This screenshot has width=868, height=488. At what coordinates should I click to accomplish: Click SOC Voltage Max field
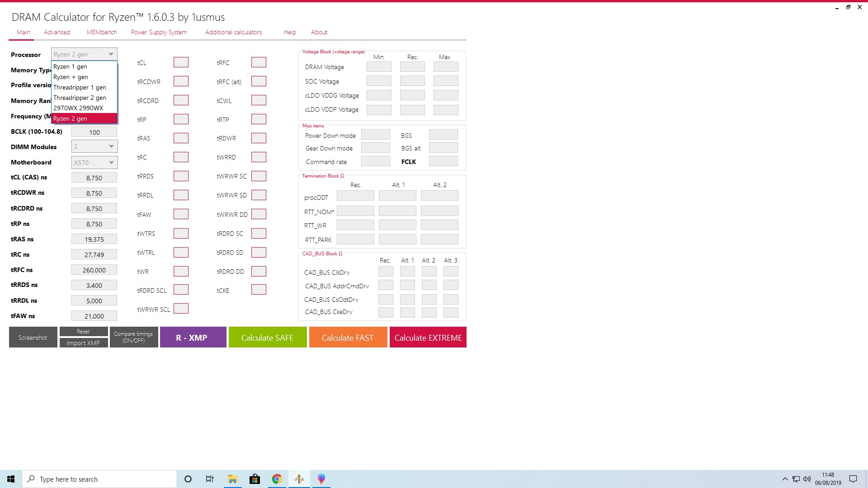click(446, 81)
